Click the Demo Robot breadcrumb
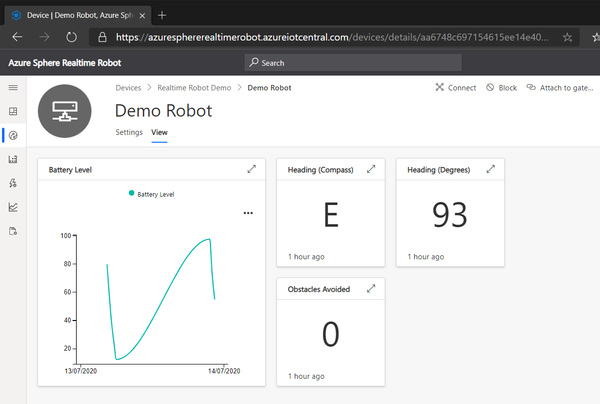This screenshot has width=600, height=404. coord(269,88)
